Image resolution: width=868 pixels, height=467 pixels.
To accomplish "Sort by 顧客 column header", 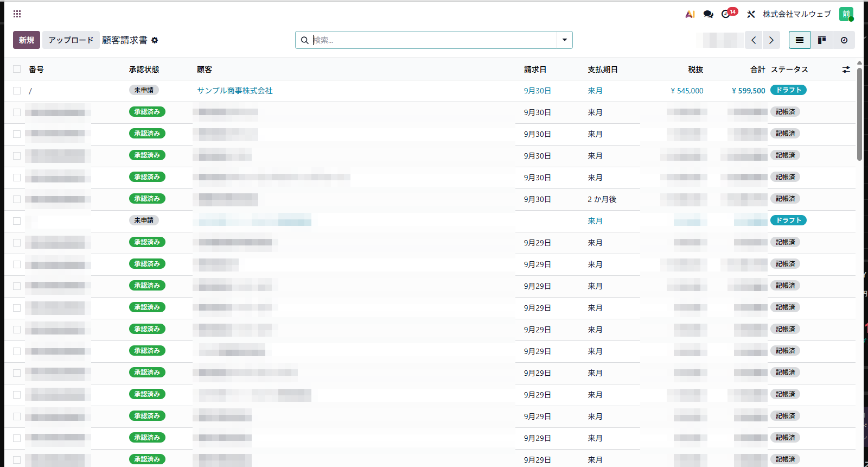I will (205, 70).
